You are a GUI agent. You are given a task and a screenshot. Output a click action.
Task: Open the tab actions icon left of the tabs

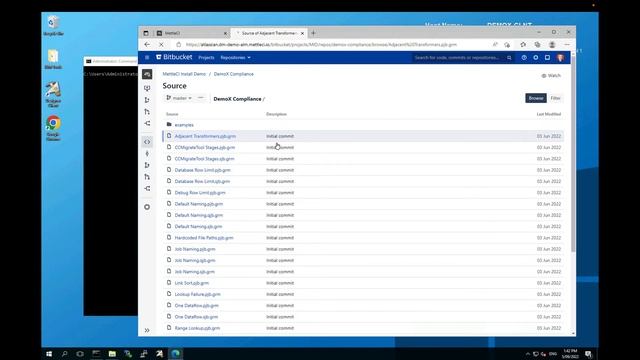146,33
